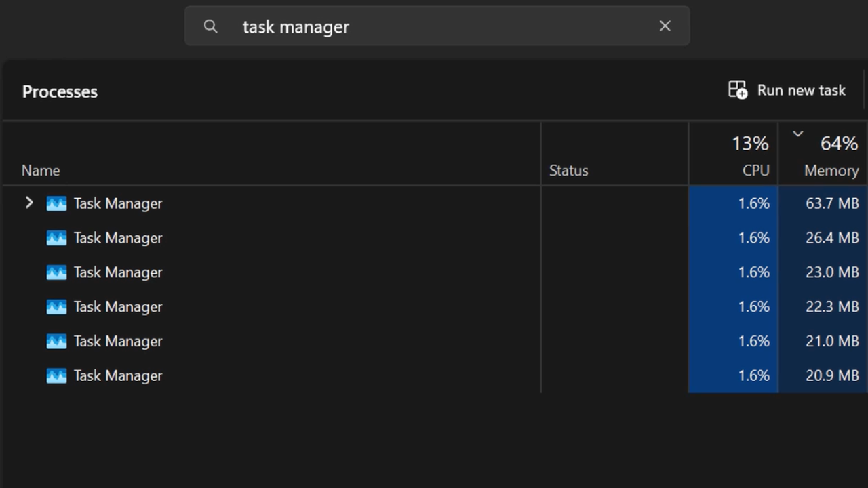The image size is (868, 488).
Task: Click the Run new task button
Action: click(787, 89)
